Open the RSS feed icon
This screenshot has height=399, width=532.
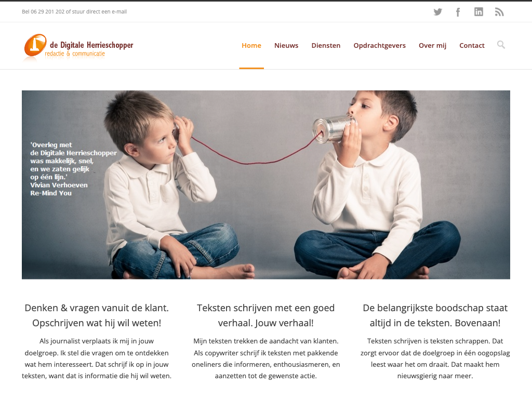tap(499, 12)
